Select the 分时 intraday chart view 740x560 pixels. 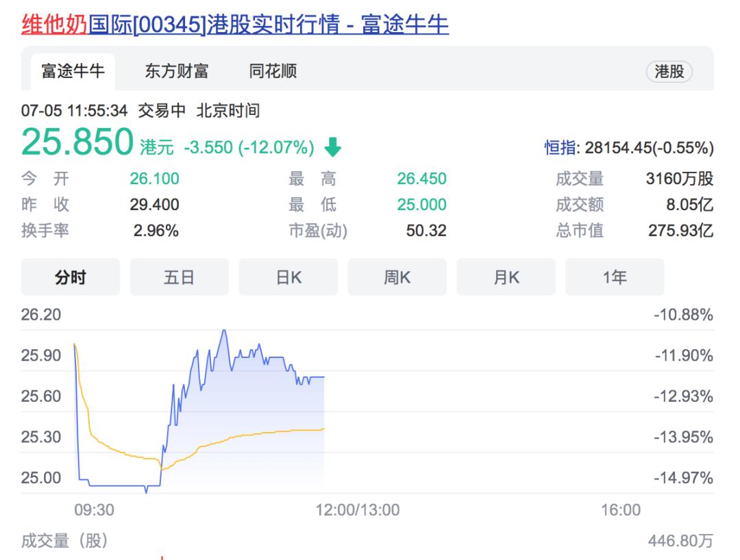pos(71,277)
